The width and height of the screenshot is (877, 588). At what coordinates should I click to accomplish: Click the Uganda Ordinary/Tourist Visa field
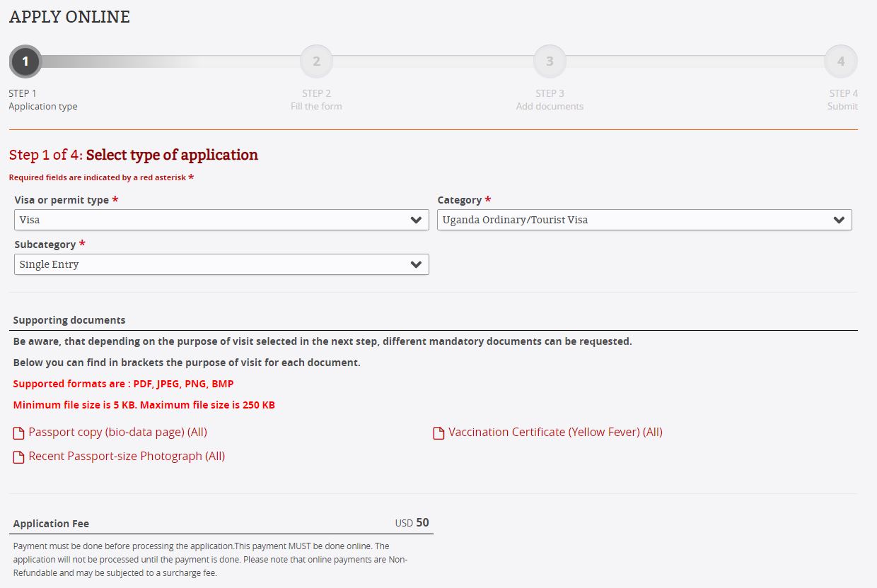pyautogui.click(x=644, y=220)
